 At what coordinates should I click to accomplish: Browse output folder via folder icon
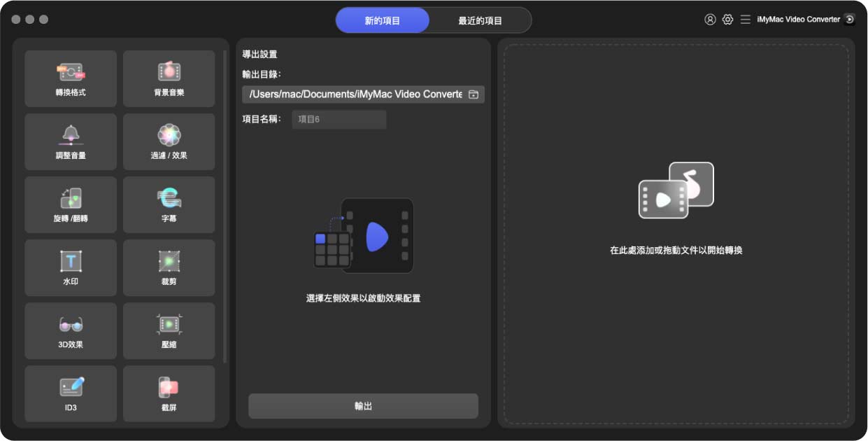[474, 94]
